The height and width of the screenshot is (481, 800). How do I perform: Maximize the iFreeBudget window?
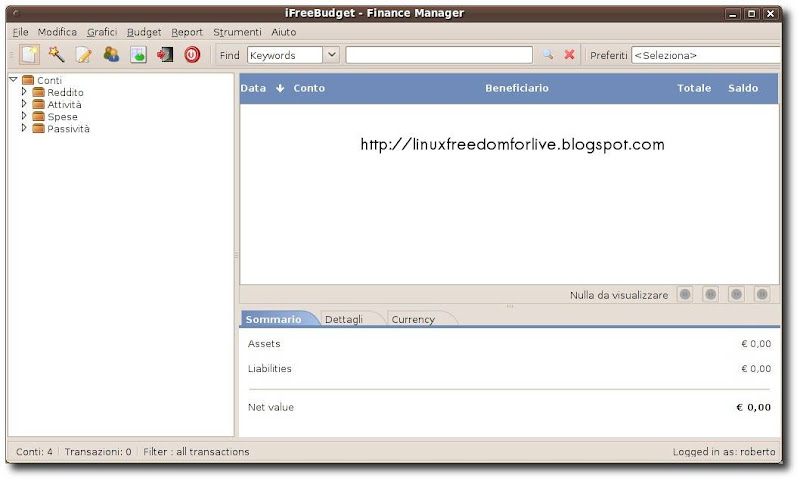tap(752, 14)
